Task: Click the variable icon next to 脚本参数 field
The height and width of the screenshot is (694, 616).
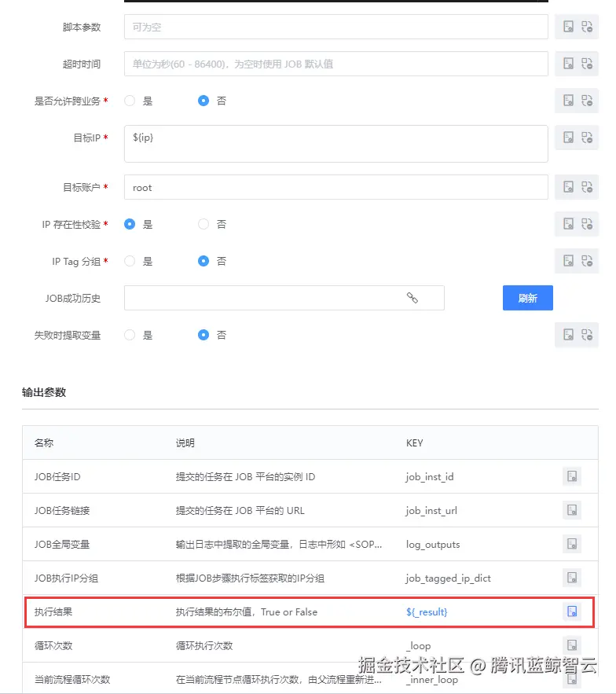Action: (567, 27)
